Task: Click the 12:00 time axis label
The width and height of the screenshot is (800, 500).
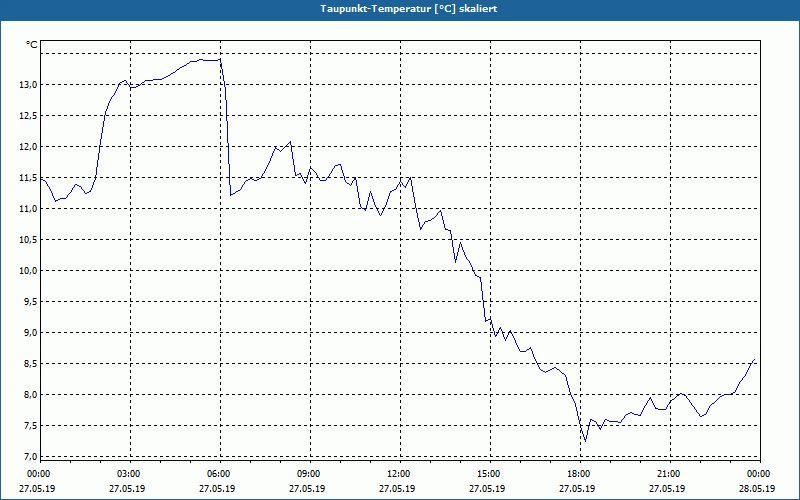Action: point(397,474)
